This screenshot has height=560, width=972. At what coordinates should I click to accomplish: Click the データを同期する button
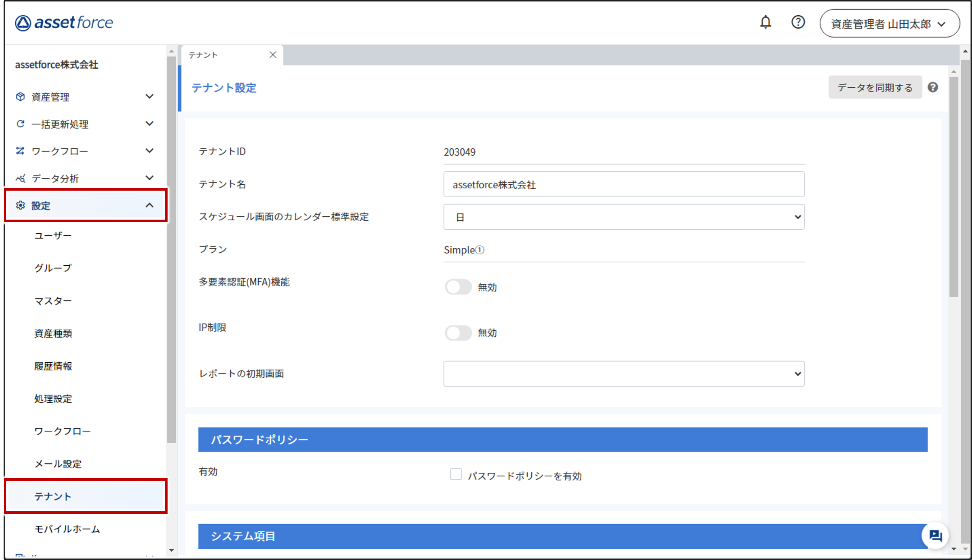tap(875, 87)
